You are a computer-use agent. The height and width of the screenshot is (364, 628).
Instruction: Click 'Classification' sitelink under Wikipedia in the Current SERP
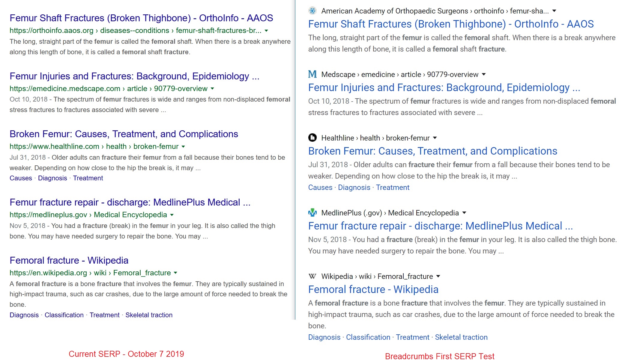click(64, 315)
